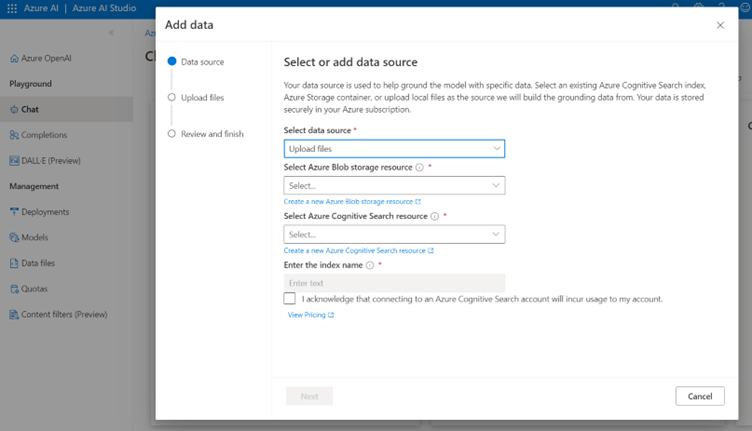
Task: Select the Review and finish step
Action: (x=205, y=134)
